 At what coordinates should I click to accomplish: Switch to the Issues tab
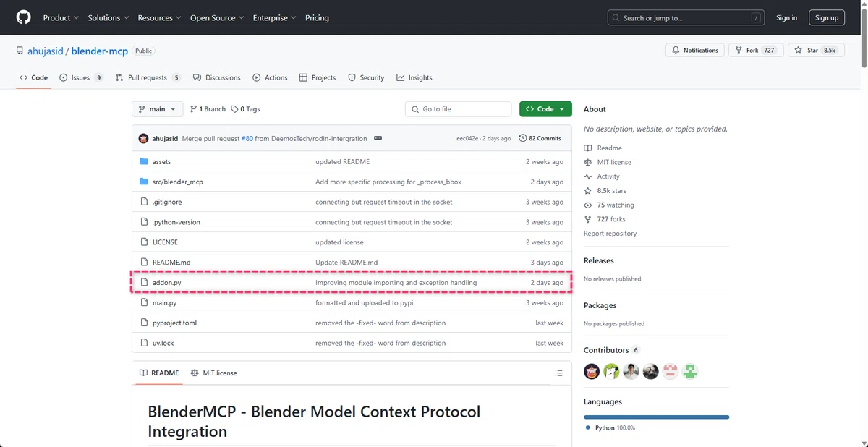pos(81,77)
